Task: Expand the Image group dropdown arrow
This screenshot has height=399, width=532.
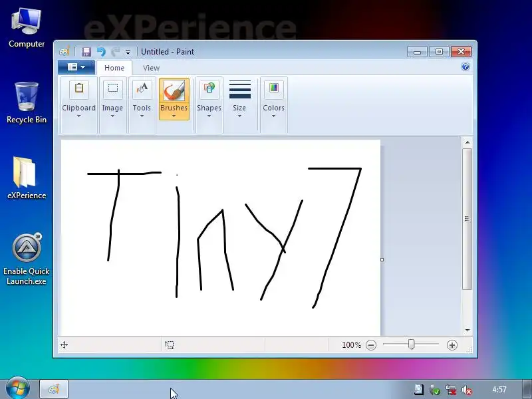Action: click(x=112, y=116)
